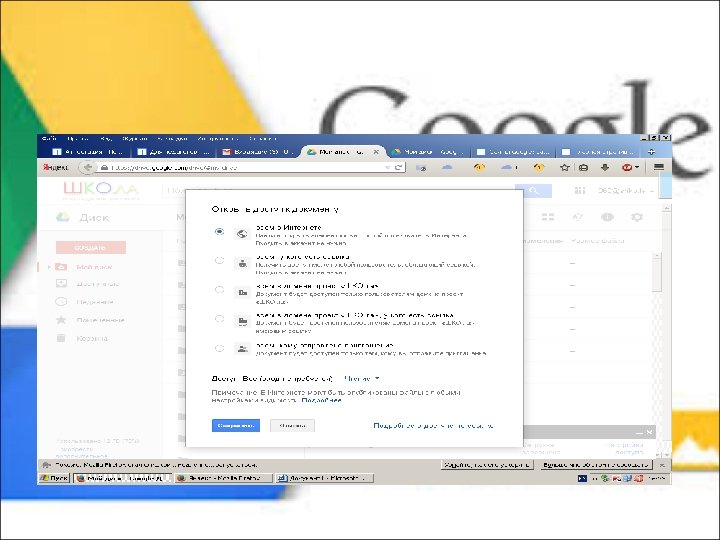Open the learn more about access link

pyautogui.click(x=433, y=426)
